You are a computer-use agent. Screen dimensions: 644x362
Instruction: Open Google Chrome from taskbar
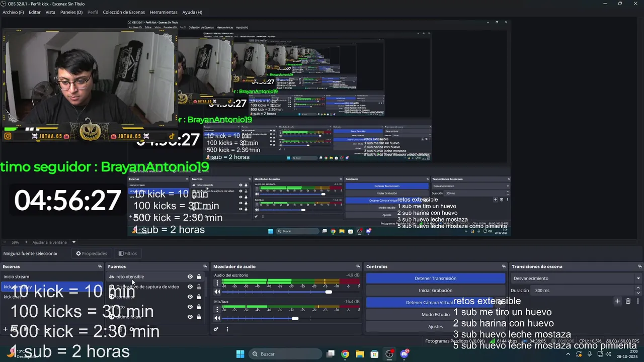345,354
